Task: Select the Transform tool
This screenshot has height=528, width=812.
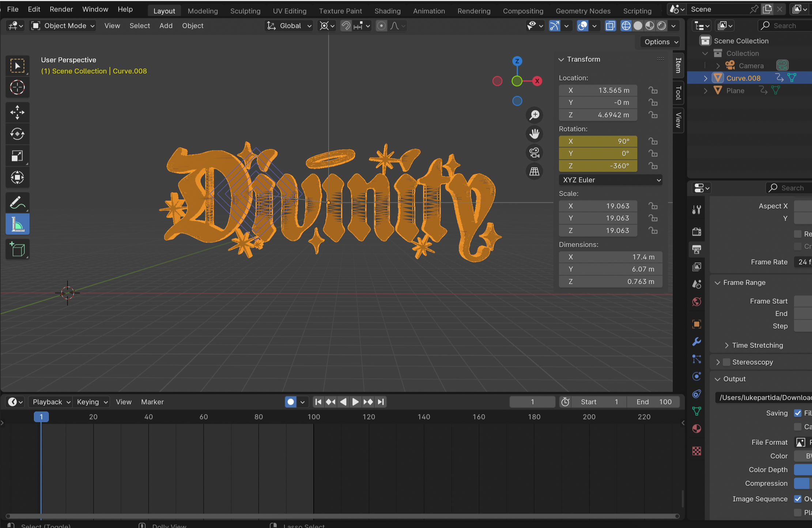Action: tap(17, 178)
